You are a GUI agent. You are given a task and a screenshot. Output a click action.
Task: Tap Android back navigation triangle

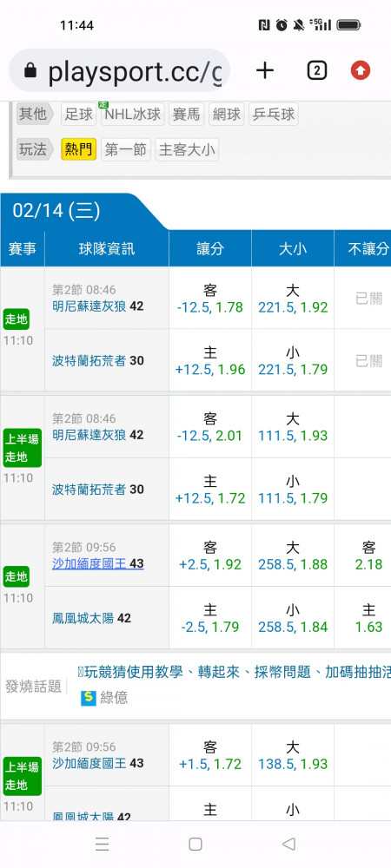(x=288, y=844)
